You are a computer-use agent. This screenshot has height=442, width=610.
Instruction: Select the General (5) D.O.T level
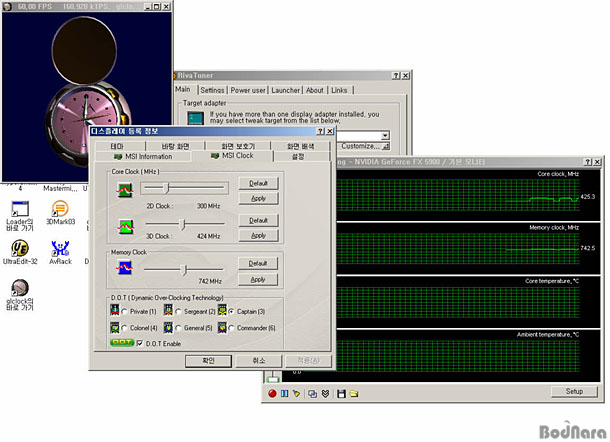pyautogui.click(x=178, y=328)
